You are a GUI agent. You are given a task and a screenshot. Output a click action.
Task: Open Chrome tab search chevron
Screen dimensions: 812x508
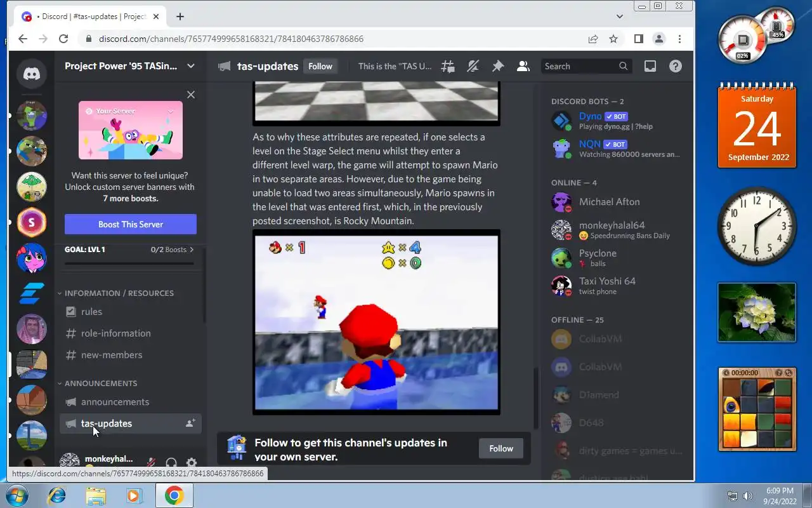click(620, 17)
